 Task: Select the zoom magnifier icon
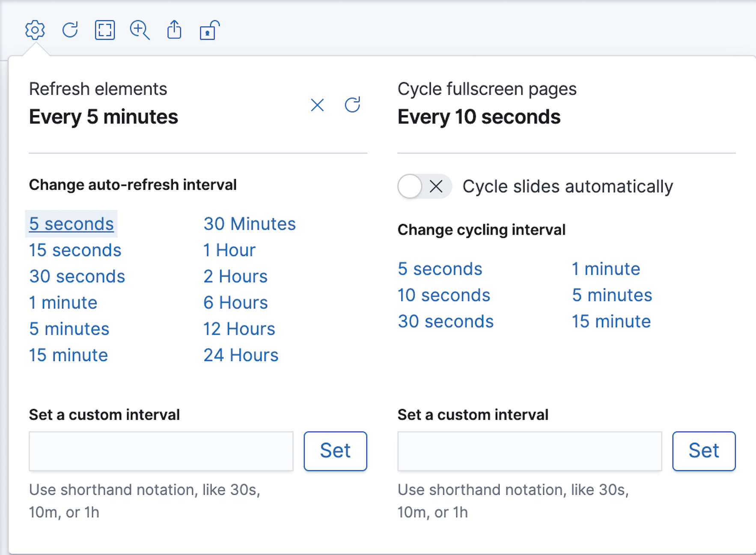[140, 30]
